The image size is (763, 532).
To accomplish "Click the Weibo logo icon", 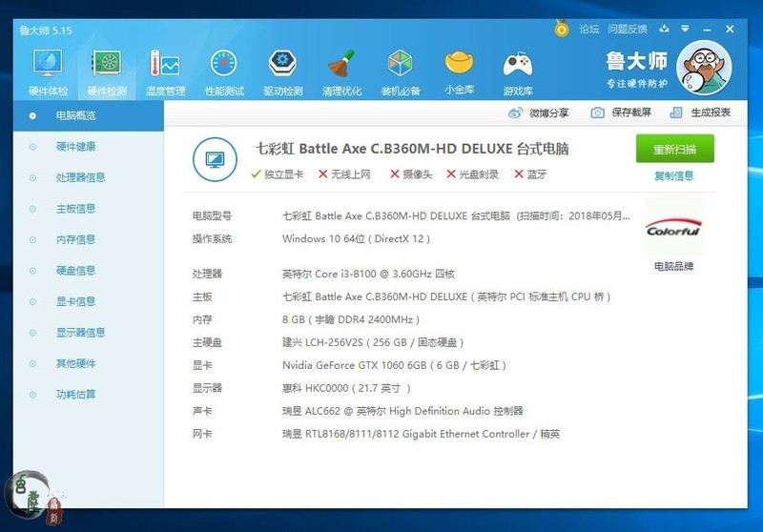I will pyautogui.click(x=515, y=113).
